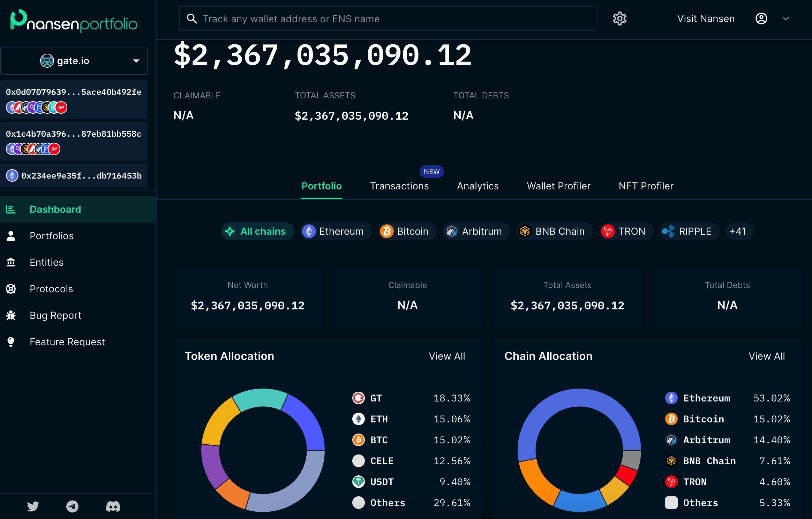
Task: Open the settings gear icon
Action: pos(619,18)
